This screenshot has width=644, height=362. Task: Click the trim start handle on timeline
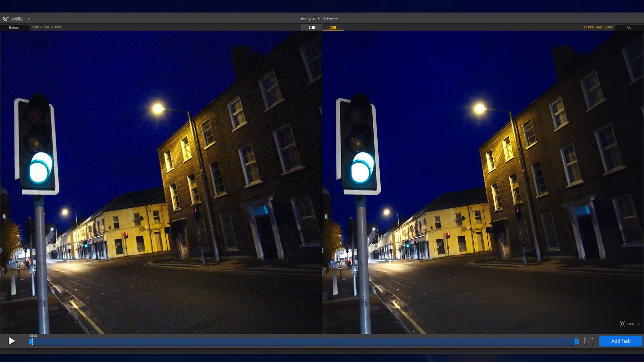pyautogui.click(x=31, y=342)
